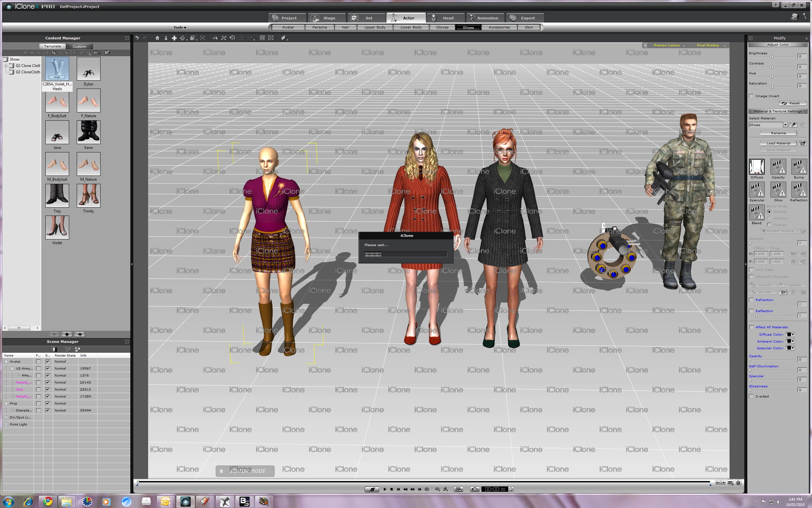Click the frame selected object icon
This screenshot has width=812, height=508.
(203, 38)
